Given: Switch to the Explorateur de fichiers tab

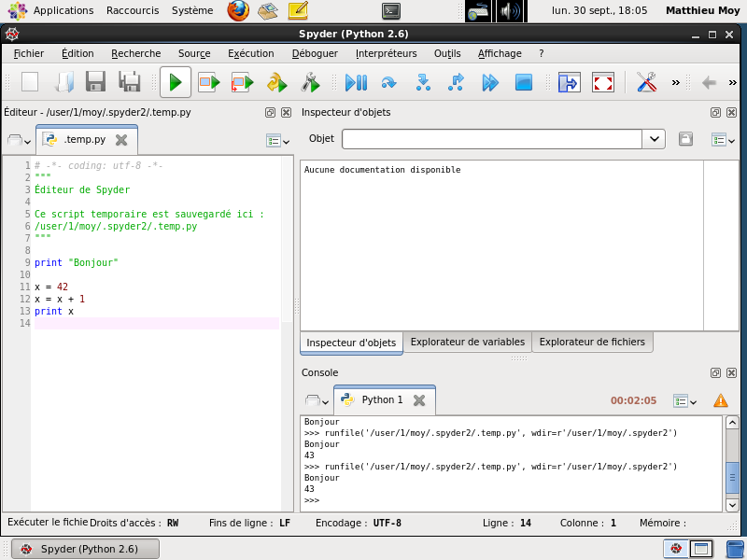Looking at the screenshot, I should point(592,342).
